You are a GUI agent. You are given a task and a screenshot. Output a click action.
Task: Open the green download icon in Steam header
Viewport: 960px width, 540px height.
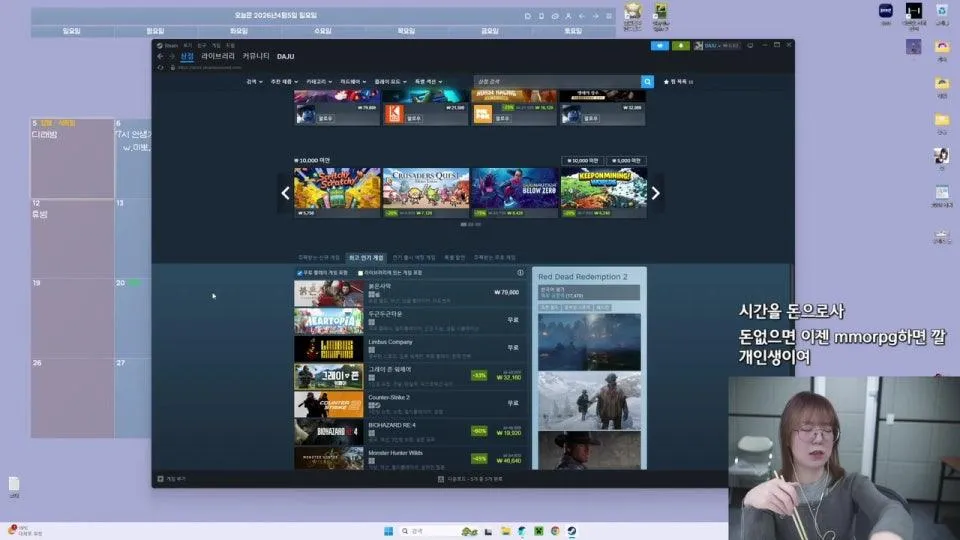pos(681,45)
